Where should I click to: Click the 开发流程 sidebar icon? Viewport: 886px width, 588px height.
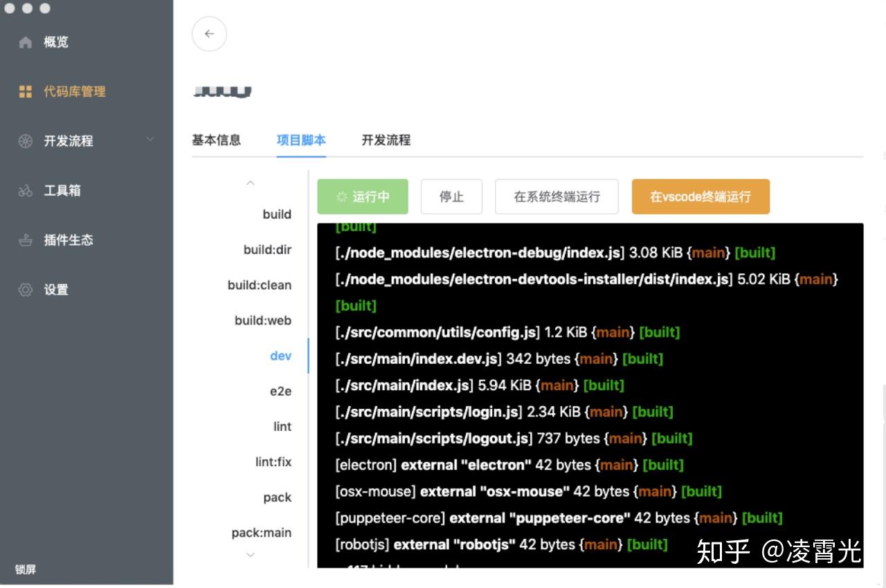coord(26,141)
